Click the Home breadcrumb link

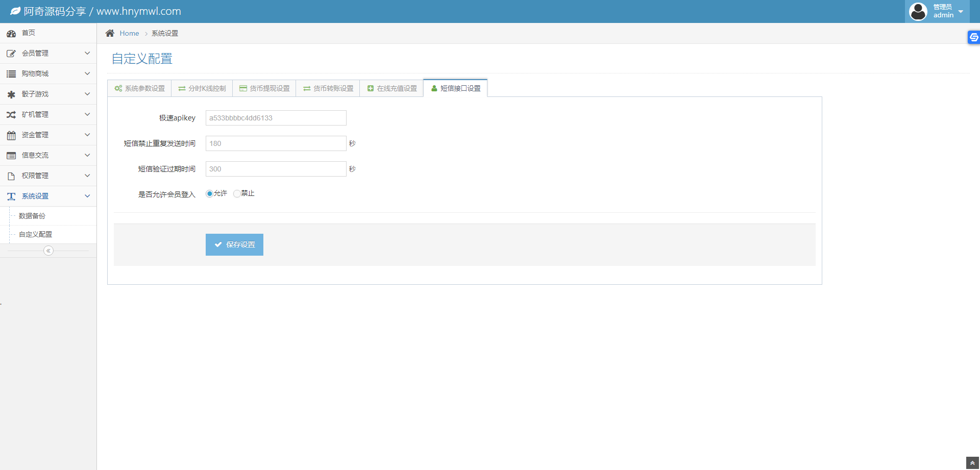(x=129, y=33)
